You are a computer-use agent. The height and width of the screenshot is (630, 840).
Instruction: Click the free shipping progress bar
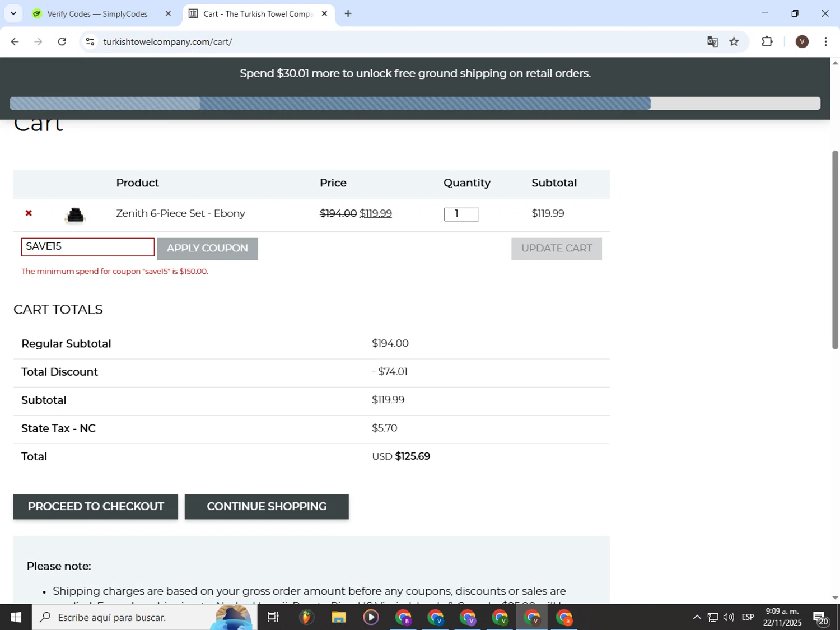click(415, 103)
